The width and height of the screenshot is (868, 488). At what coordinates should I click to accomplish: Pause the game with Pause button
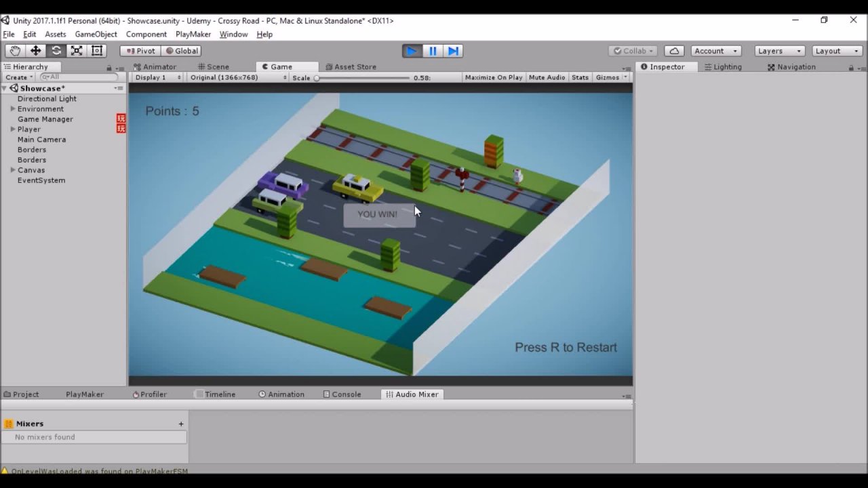click(x=433, y=51)
